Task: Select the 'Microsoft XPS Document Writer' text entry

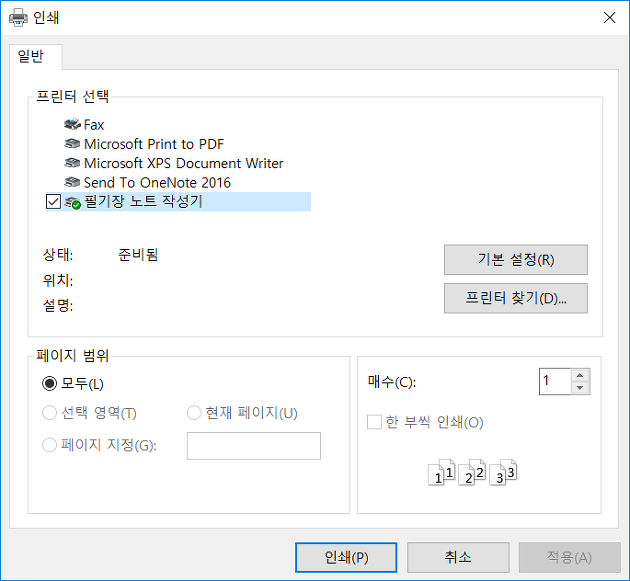Action: (184, 163)
